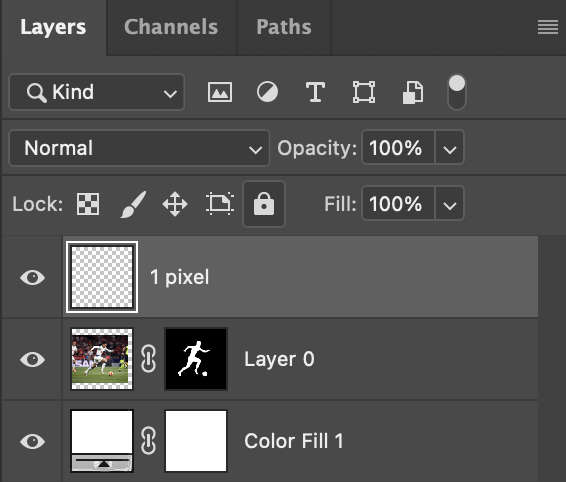Switch to the Channels tab
Image resolution: width=566 pixels, height=482 pixels.
pyautogui.click(x=171, y=27)
